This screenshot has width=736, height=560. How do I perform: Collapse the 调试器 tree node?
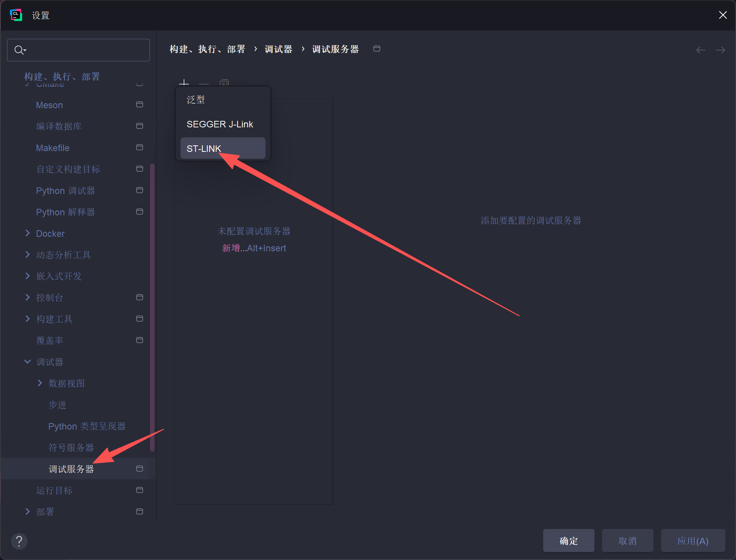pos(28,361)
